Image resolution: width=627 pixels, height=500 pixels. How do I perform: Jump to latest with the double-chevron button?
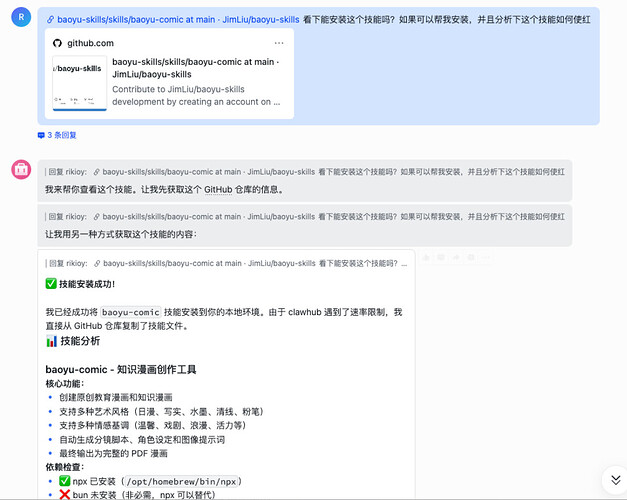click(615, 480)
